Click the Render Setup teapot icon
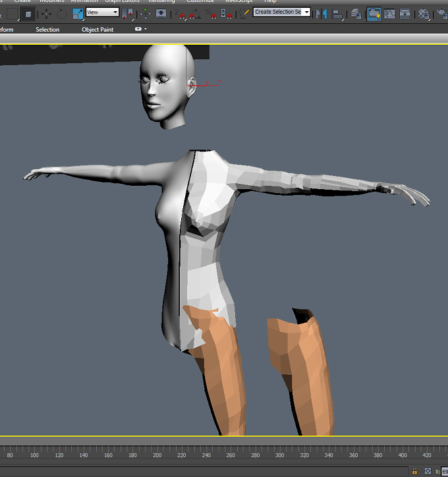This screenshot has width=448, height=477. point(443,14)
